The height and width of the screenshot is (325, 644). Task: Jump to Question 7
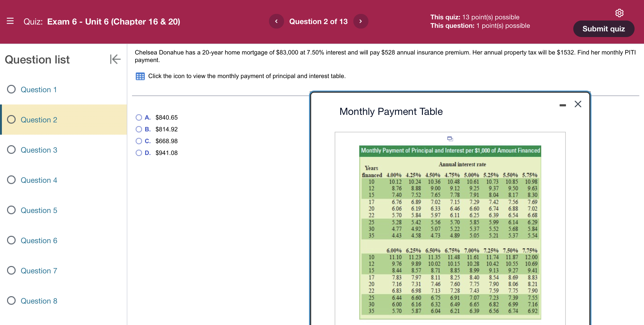[38, 271]
